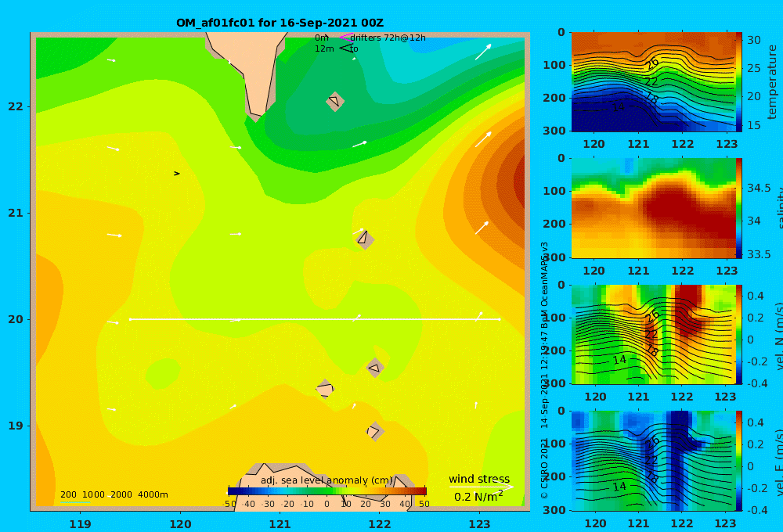Click the 'drifters 72h@12h' legend text
Screen dimensions: 783x532
[x=388, y=38]
